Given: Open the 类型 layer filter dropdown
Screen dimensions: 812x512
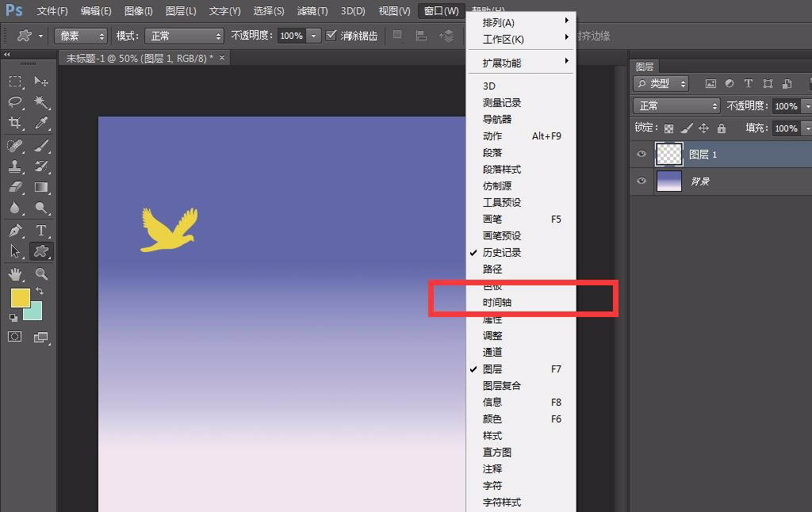Looking at the screenshot, I should [x=661, y=83].
